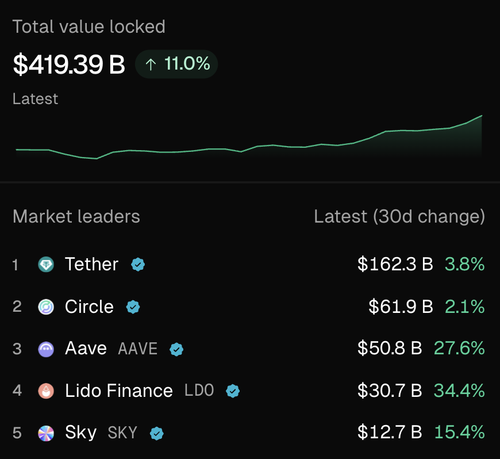Viewport: 500px width, 459px height.
Task: Open the Tether market leader entry
Action: (249, 265)
